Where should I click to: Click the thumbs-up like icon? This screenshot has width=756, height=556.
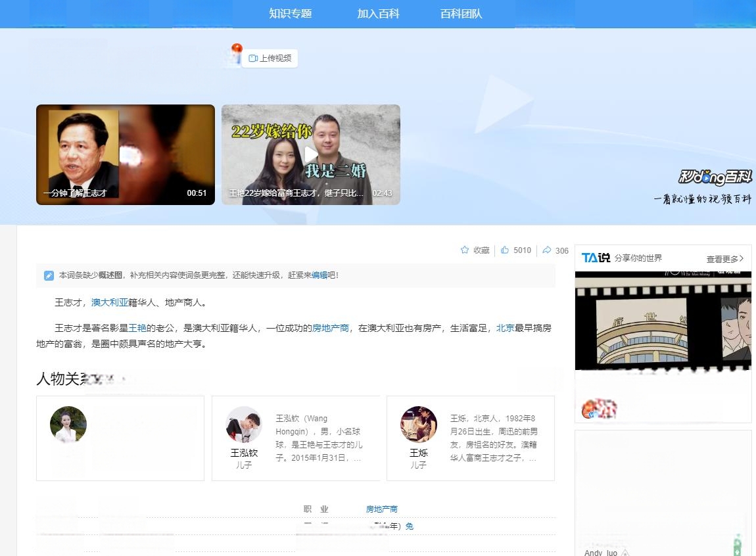(x=505, y=250)
